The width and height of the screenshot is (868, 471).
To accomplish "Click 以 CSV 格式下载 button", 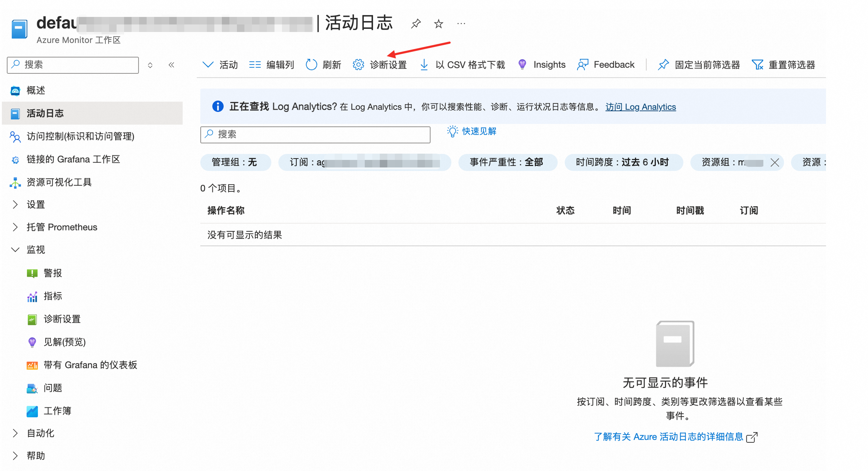I will [x=462, y=65].
